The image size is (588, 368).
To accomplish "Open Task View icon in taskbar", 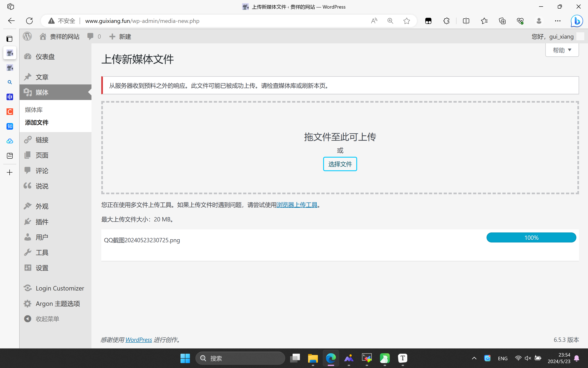I will (x=295, y=358).
